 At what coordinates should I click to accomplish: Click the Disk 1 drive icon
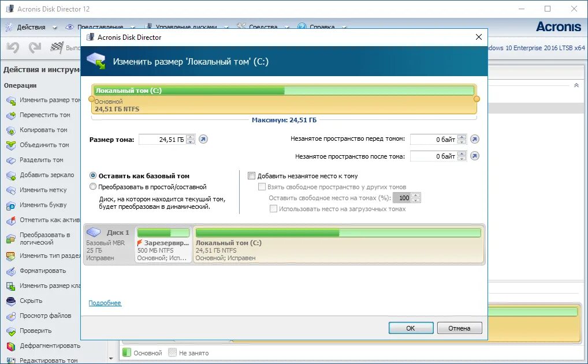(94, 232)
